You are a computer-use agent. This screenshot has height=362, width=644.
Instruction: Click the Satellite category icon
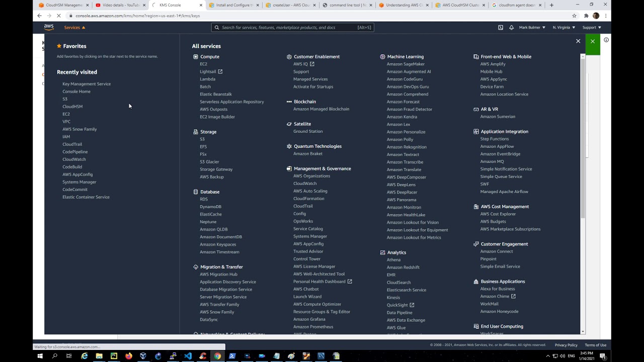289,124
